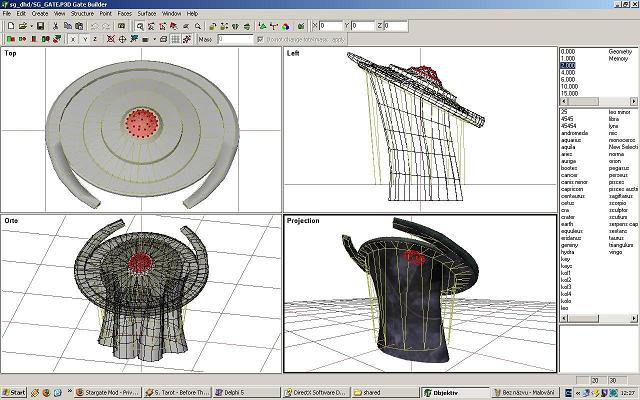Click the Open file folder icon
This screenshot has height=400, width=640.
pos(23,26)
